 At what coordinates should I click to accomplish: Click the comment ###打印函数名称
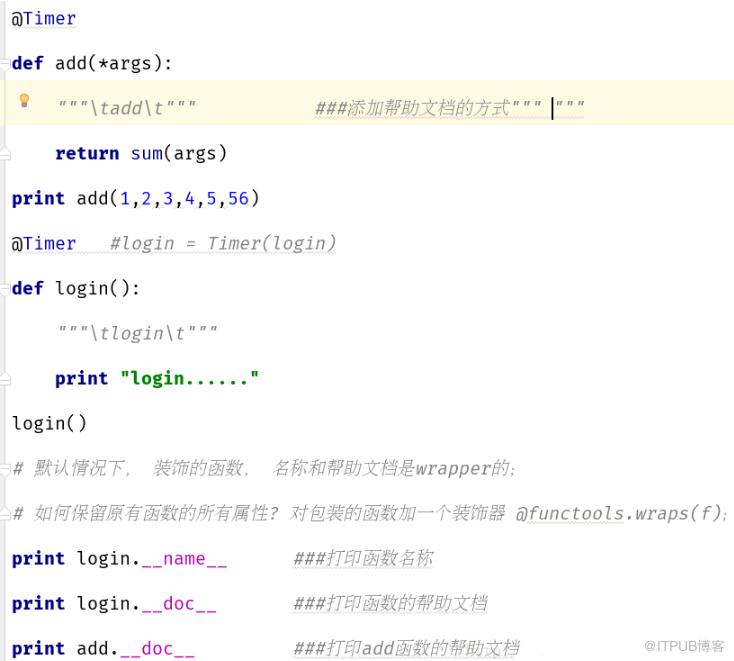click(363, 558)
